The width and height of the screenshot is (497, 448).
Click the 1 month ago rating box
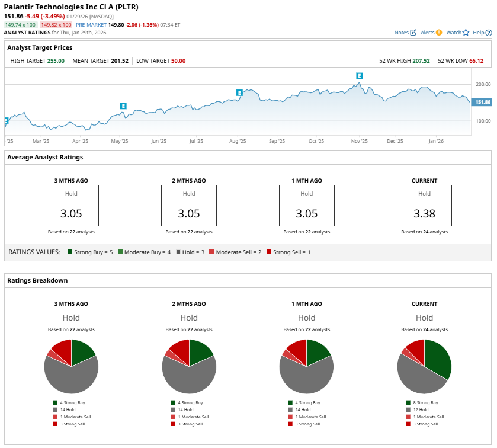click(x=306, y=205)
